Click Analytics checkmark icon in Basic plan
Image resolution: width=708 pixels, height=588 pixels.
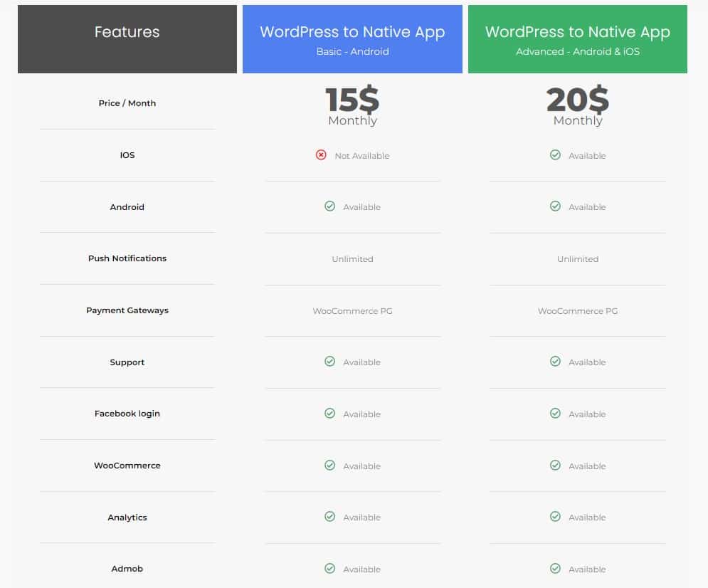329,517
